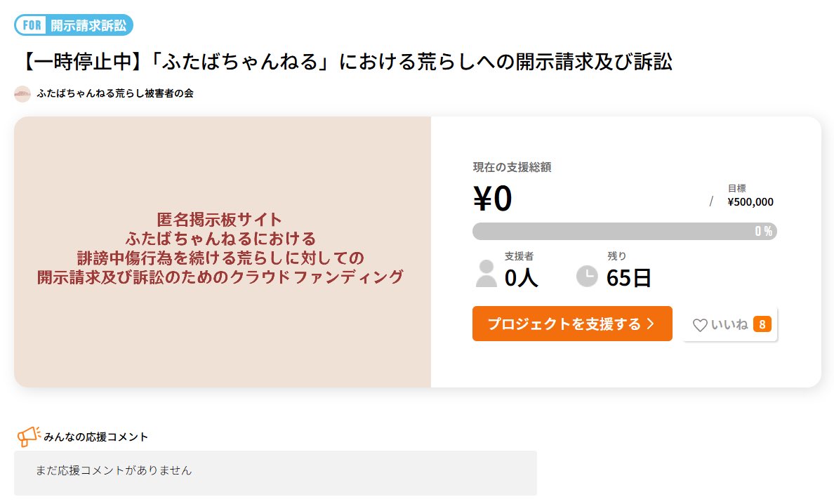This screenshot has width=834, height=504.
Task: Click the organizer avatar icon
Action: (x=22, y=93)
